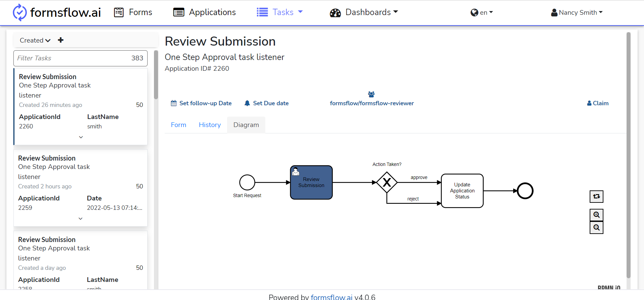Click the Start Request event circle
The image size is (644, 300).
click(247, 183)
